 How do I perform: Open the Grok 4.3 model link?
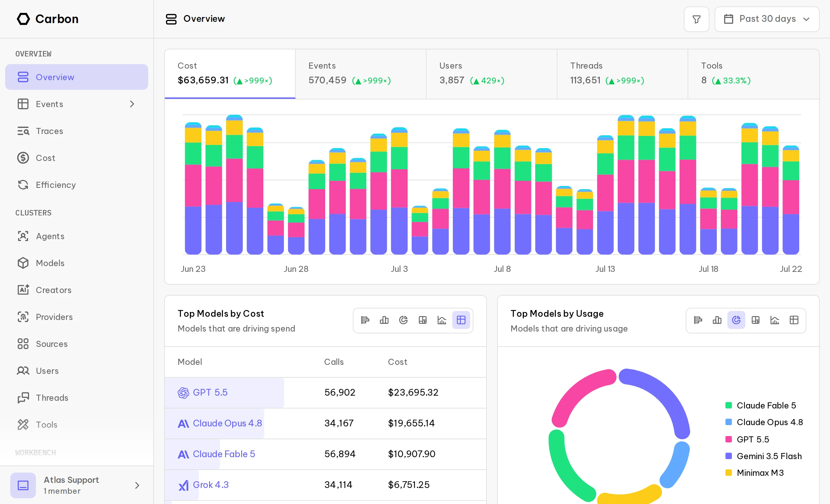coord(211,485)
